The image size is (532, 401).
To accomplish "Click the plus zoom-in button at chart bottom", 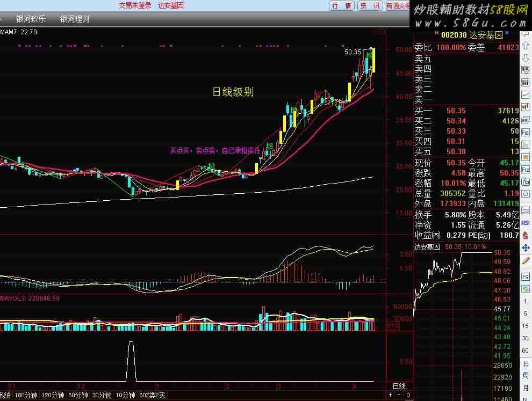I will tap(391, 395).
